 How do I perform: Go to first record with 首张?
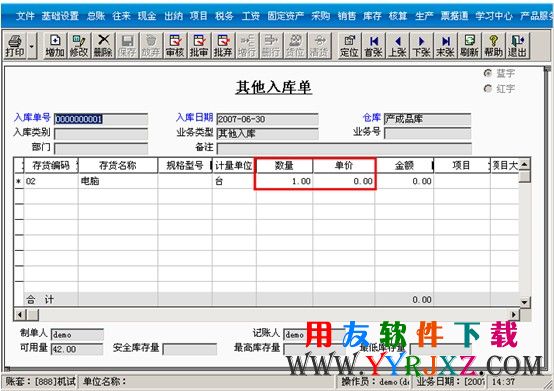pyautogui.click(x=373, y=46)
